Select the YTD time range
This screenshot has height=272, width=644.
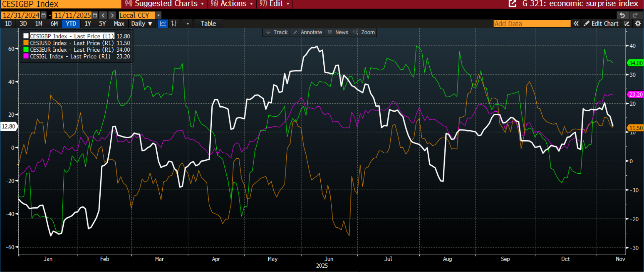pyautogui.click(x=71, y=23)
